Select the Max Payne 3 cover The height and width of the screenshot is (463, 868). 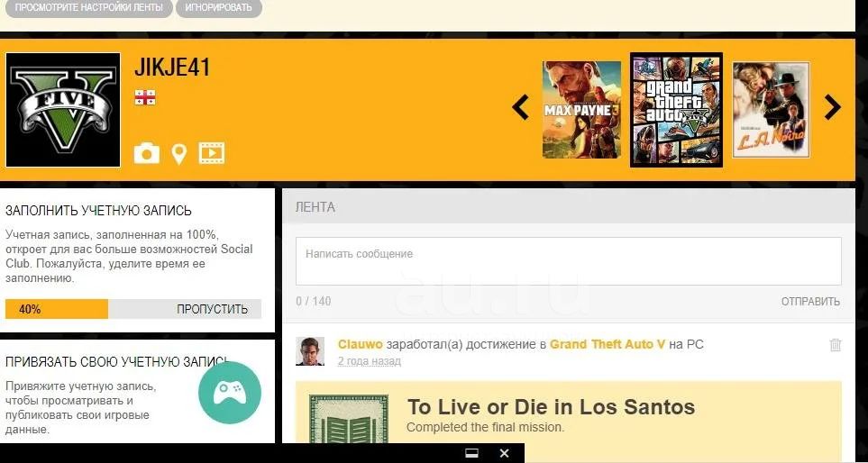tap(581, 110)
